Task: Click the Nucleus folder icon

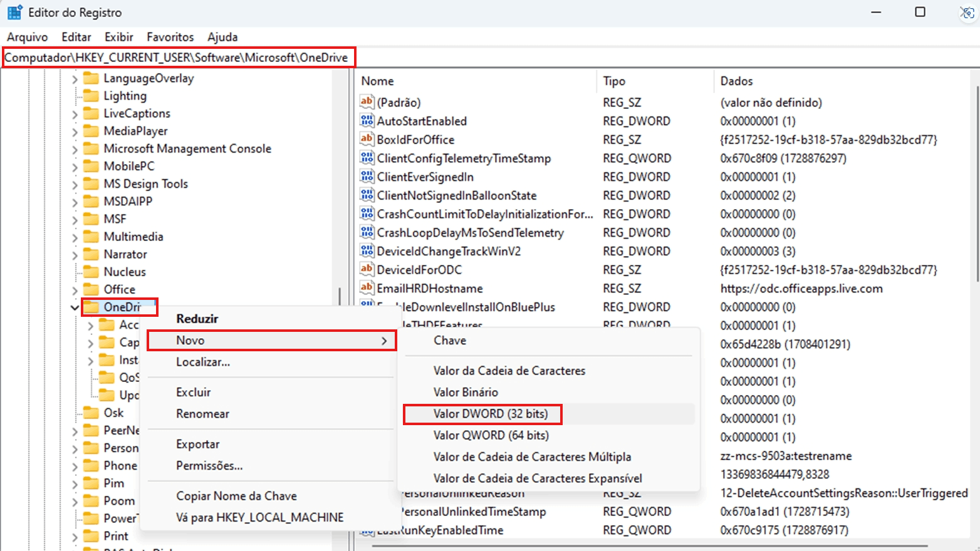Action: point(91,272)
